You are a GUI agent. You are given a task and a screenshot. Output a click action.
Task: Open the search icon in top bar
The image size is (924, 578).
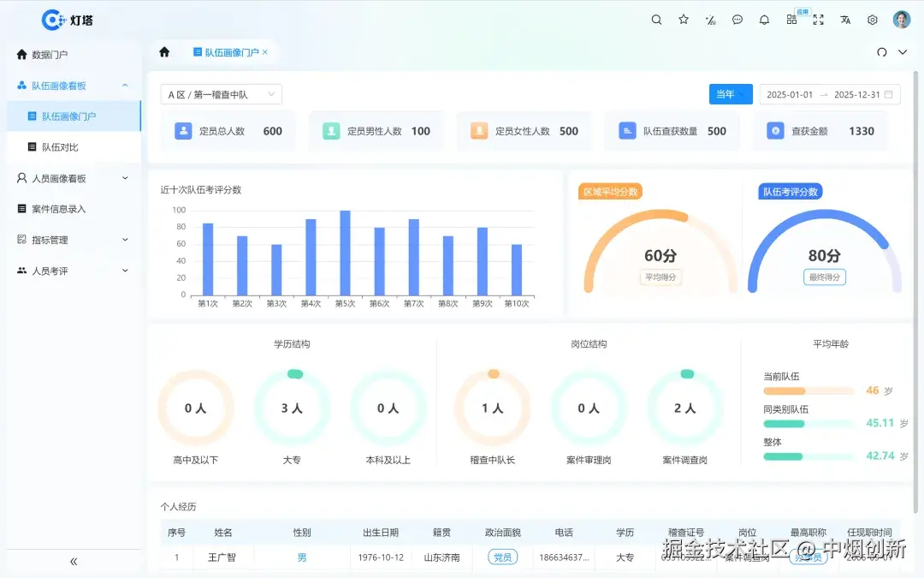pyautogui.click(x=656, y=19)
